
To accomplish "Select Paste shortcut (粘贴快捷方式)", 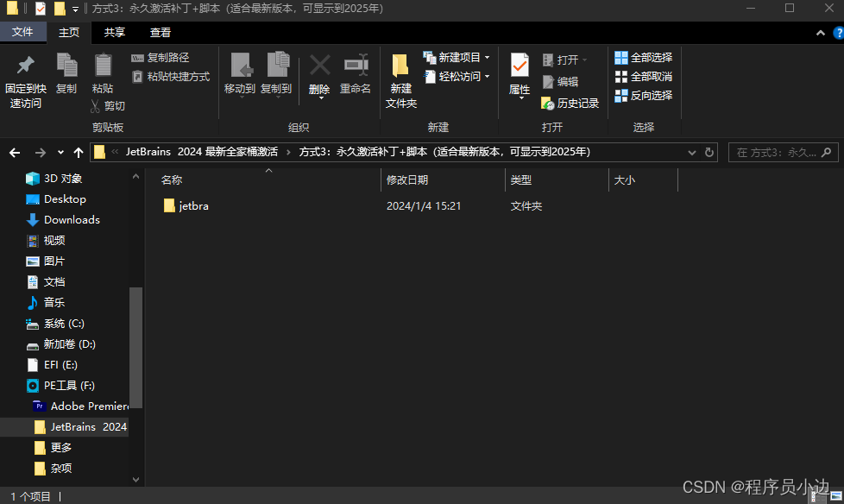I will [x=171, y=77].
